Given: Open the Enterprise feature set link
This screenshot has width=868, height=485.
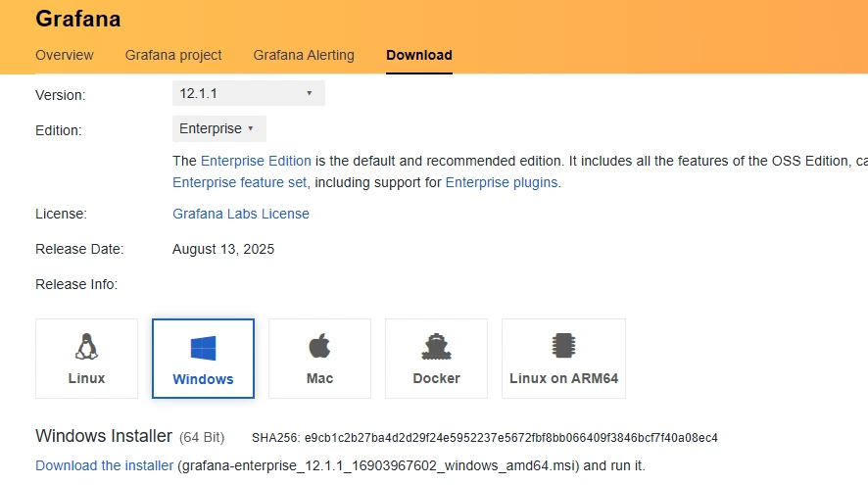Looking at the screenshot, I should point(240,182).
